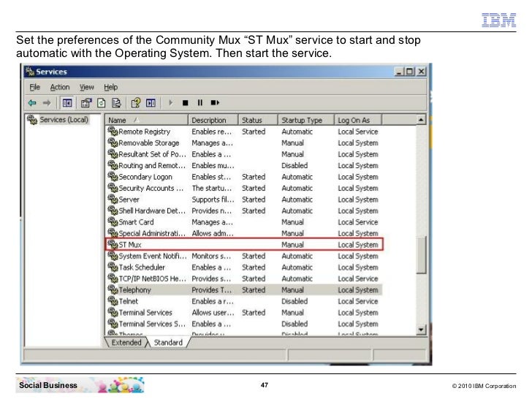
Task: Click the Manual startup type of ST Mux
Action: 293,245
